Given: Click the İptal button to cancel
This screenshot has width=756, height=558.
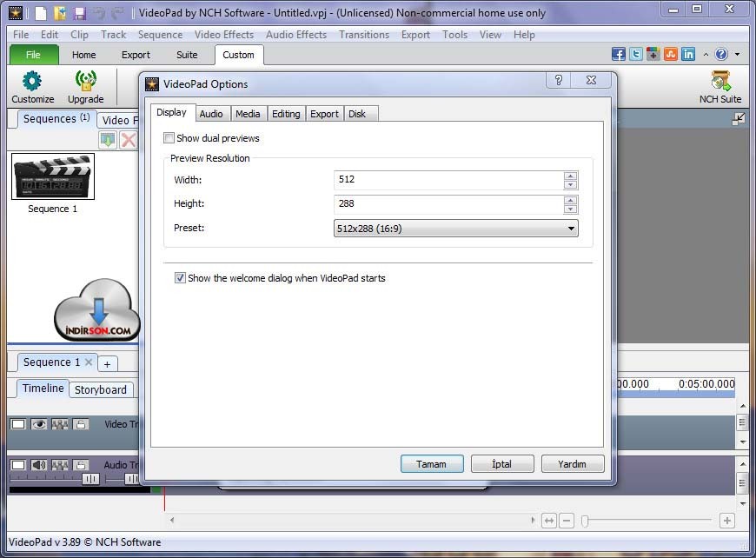Looking at the screenshot, I should 502,464.
